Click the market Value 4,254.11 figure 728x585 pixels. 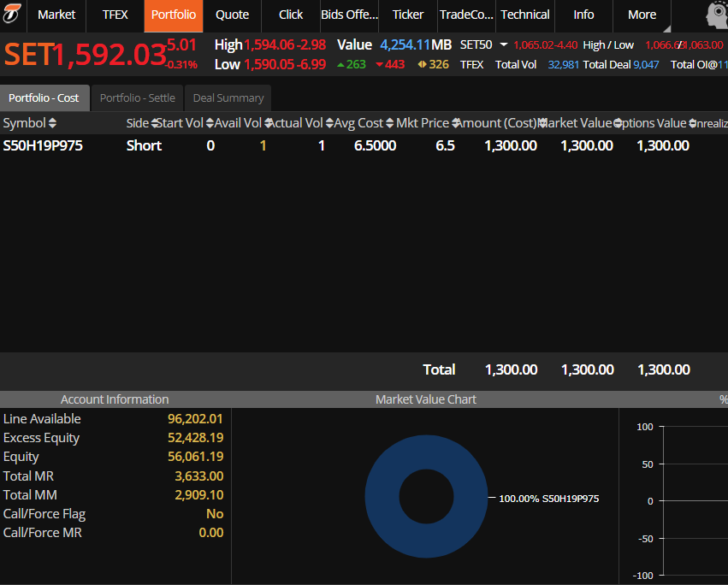[x=405, y=44]
